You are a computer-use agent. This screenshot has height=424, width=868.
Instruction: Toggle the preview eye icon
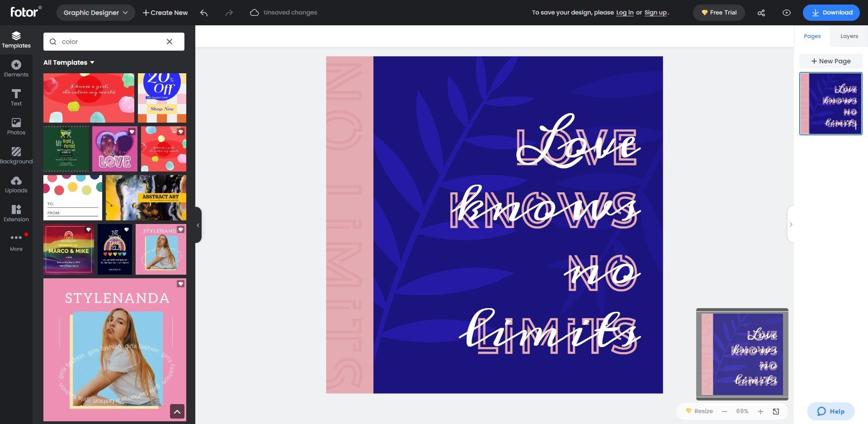[787, 13]
